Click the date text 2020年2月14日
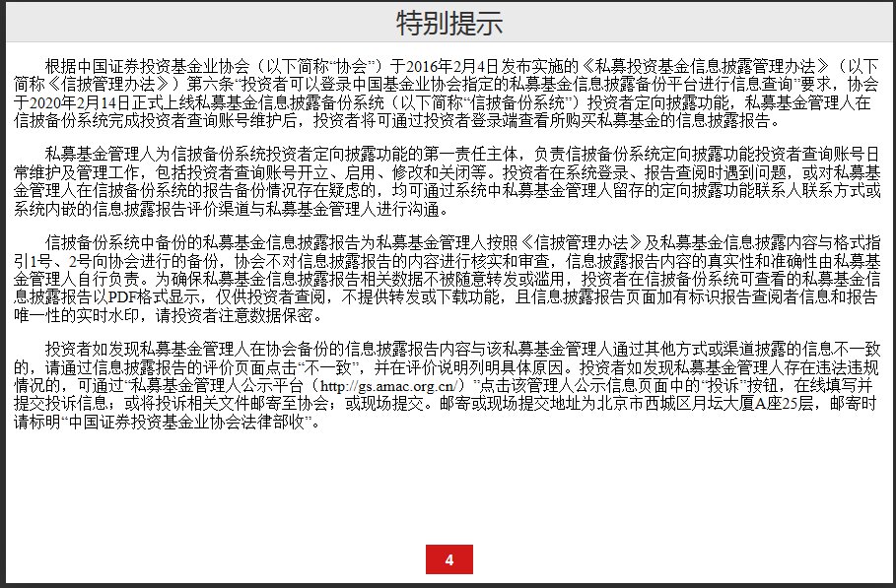Image resolution: width=896 pixels, height=588 pixels. pyautogui.click(x=81, y=102)
